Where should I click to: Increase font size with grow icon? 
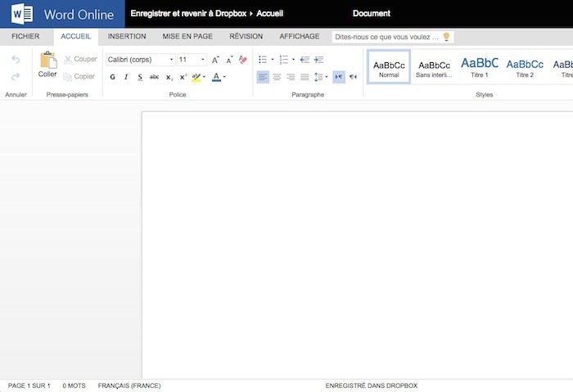pyautogui.click(x=215, y=60)
